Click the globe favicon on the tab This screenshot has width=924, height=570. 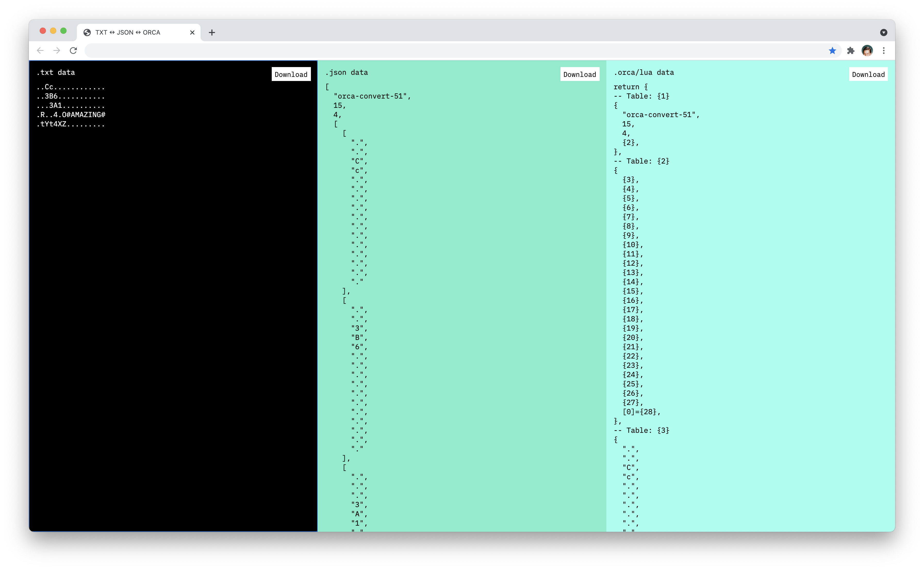pos(88,32)
